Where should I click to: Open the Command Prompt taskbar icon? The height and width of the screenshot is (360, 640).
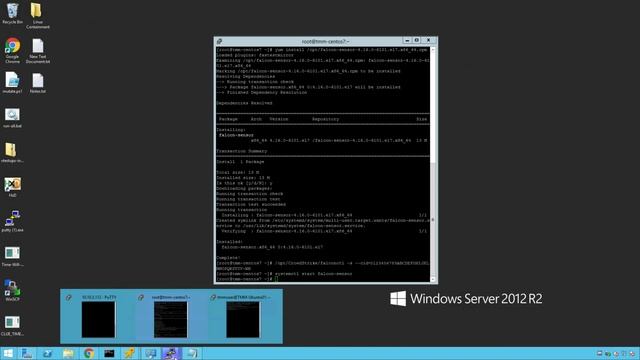(109, 353)
